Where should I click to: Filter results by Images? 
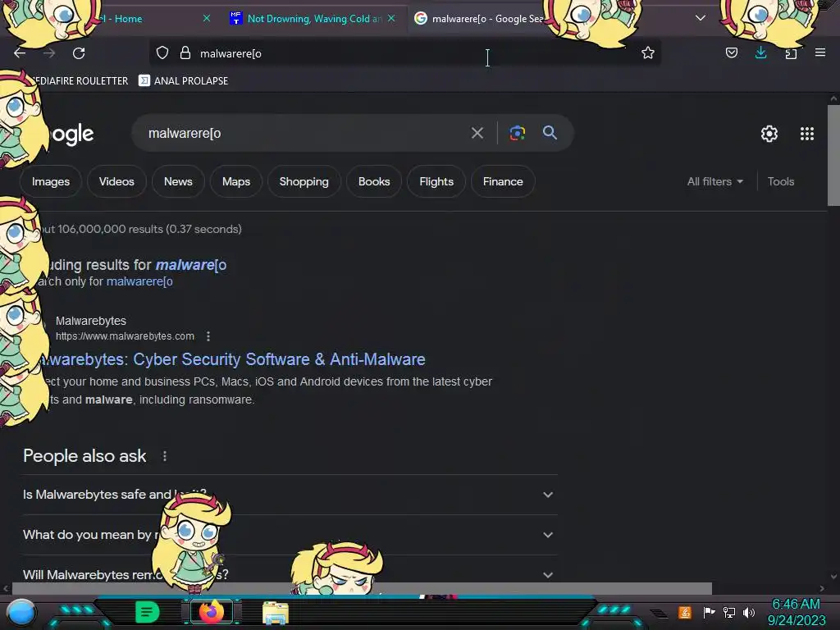point(50,181)
